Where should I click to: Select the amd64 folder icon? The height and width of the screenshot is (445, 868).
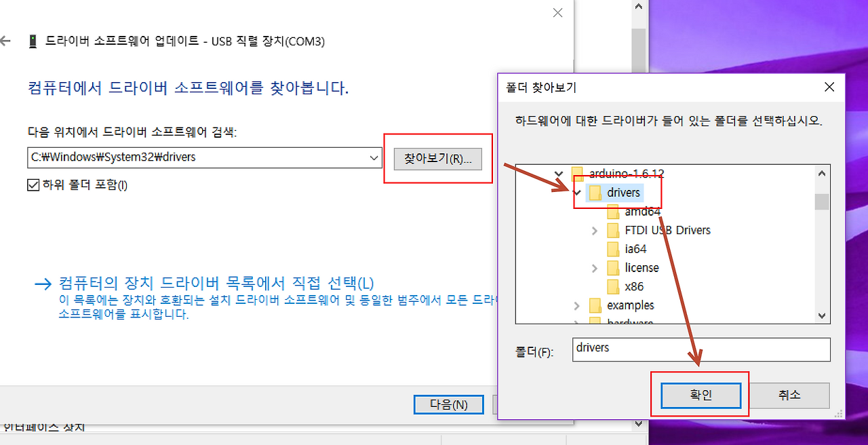(x=613, y=211)
